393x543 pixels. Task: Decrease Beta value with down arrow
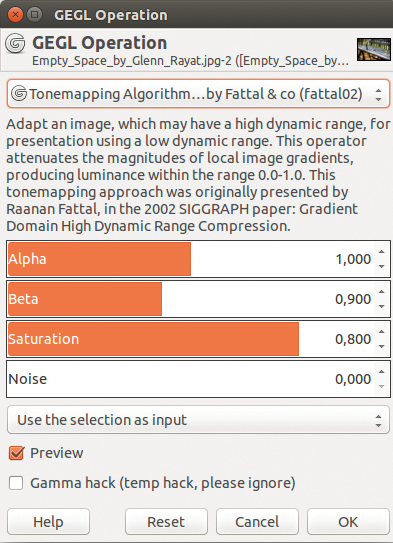coord(382,306)
